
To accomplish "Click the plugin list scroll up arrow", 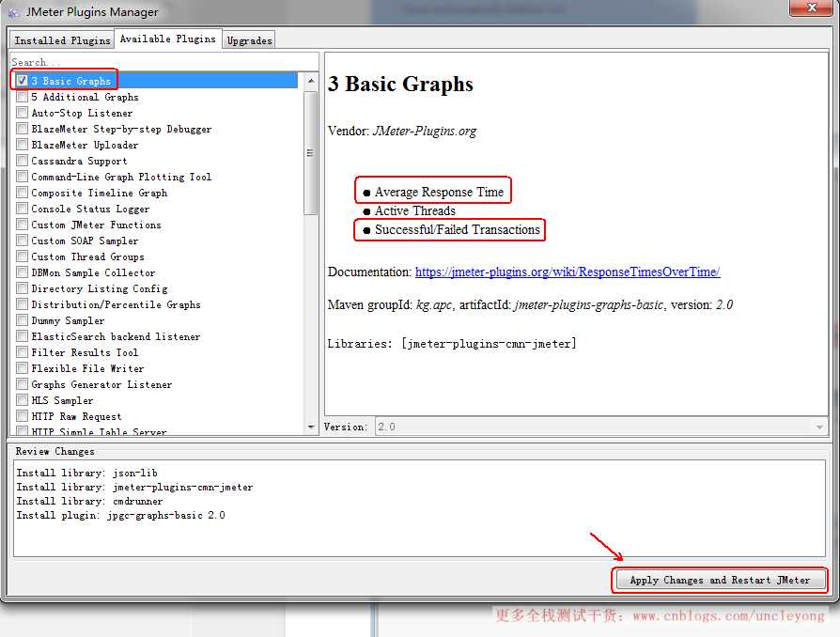I will pos(311,81).
